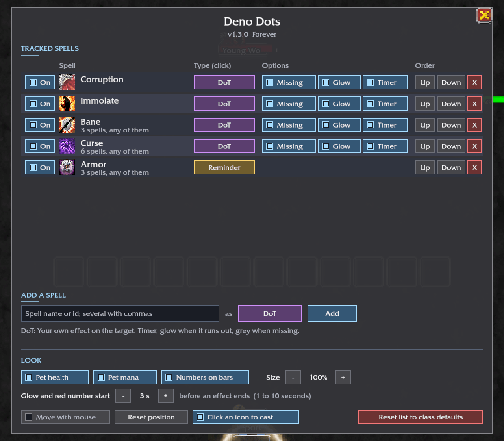Viewport: 504px width, 441px height.
Task: Toggle the Pet mana checkbox
Action: click(125, 377)
